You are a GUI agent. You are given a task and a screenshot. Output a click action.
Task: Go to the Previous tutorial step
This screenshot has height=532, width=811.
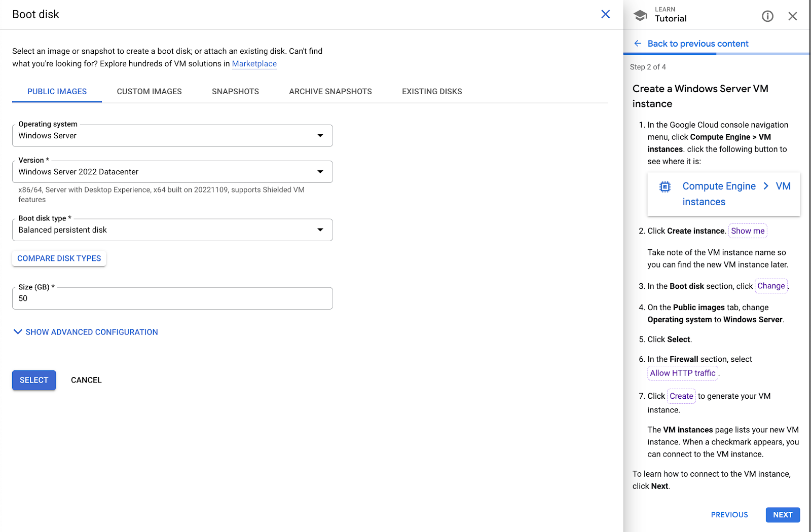click(729, 515)
